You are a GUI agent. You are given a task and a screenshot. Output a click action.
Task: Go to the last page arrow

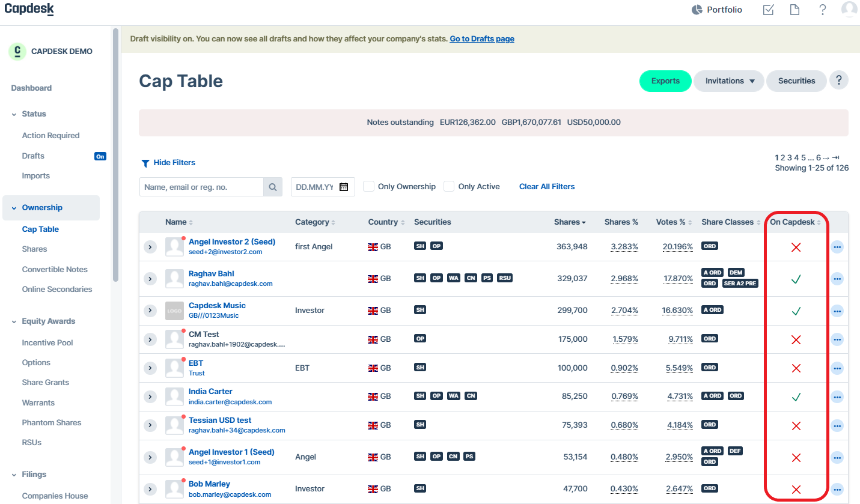pyautogui.click(x=835, y=157)
